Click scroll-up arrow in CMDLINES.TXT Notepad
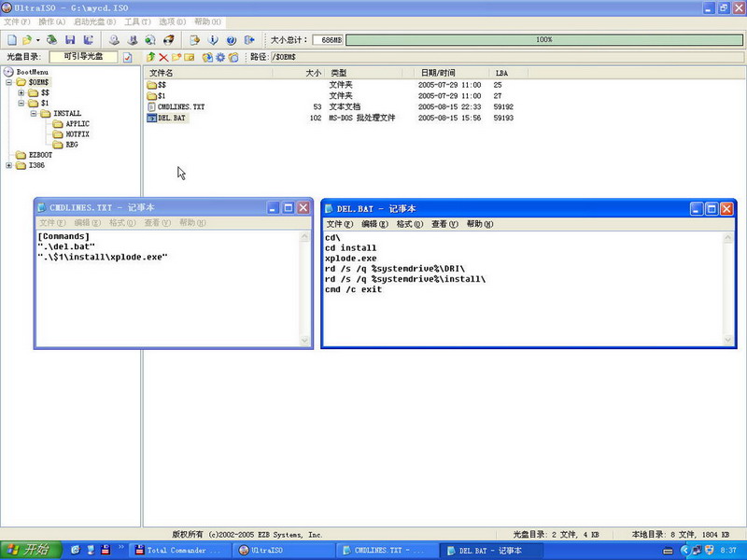747x560 pixels. click(305, 236)
